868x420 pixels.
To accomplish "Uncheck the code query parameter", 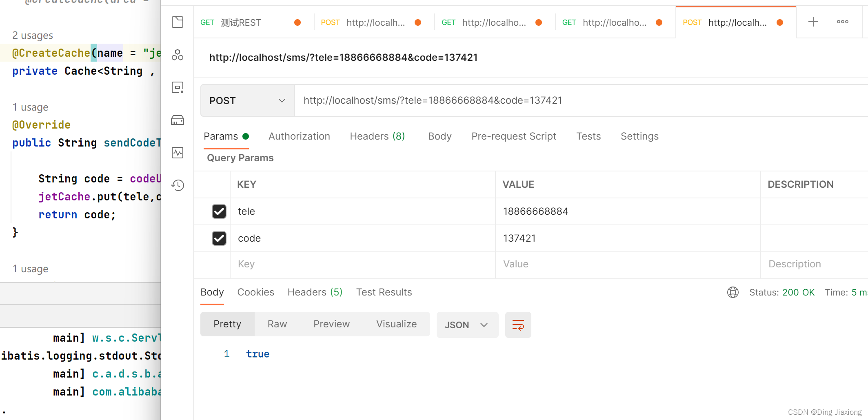I will [219, 238].
